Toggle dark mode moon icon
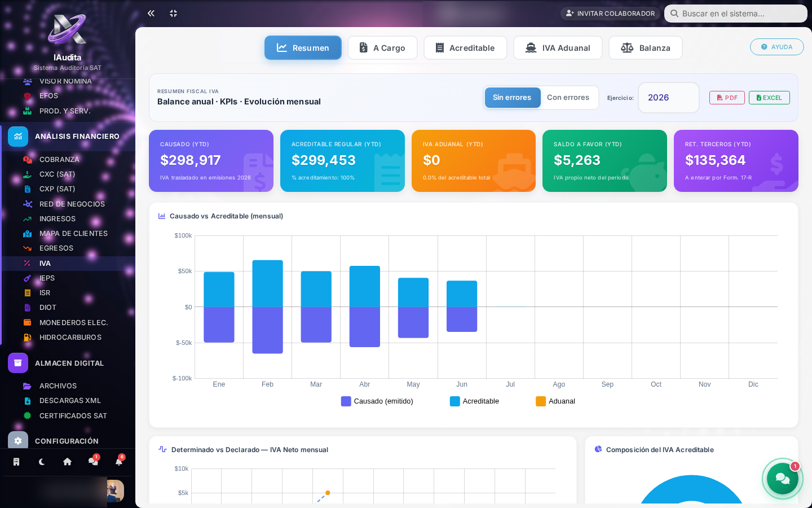Screen dimensions: 812x508 [42, 462]
